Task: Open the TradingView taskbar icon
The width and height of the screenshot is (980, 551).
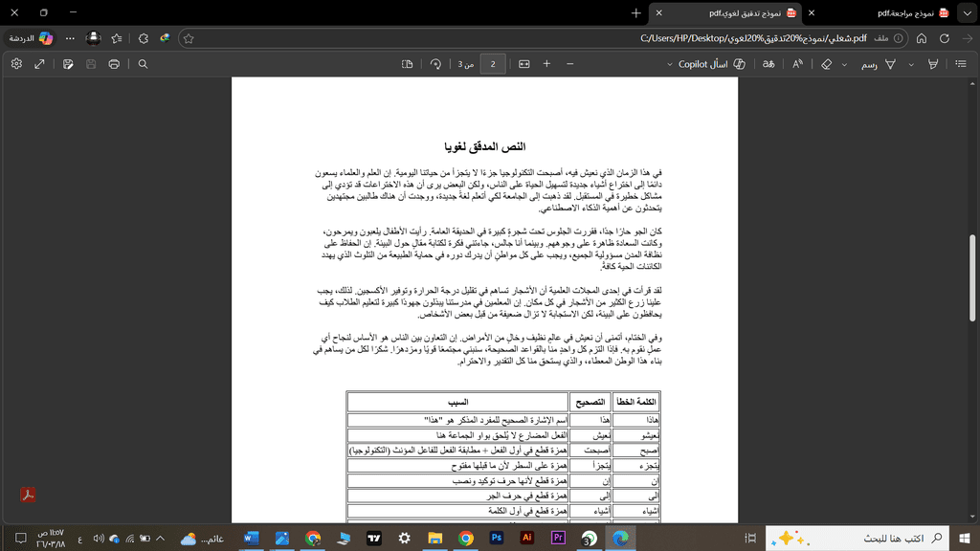Action: coord(374,538)
